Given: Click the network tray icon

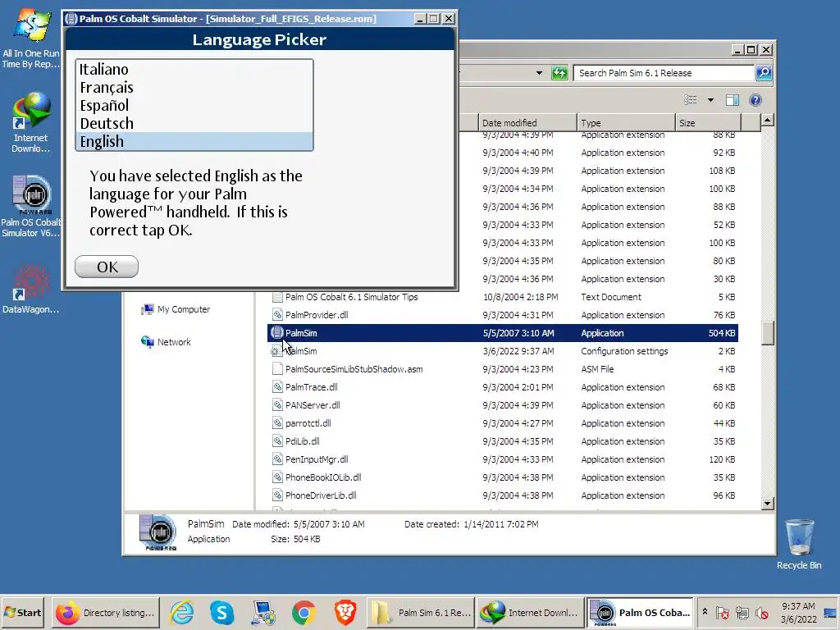Looking at the screenshot, I should 742,612.
